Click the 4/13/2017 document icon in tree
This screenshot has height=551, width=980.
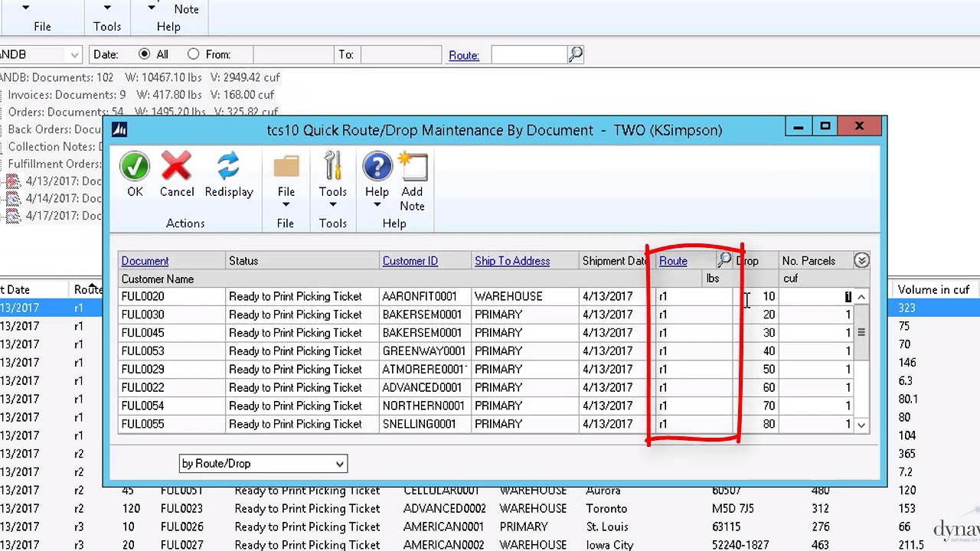point(13,181)
